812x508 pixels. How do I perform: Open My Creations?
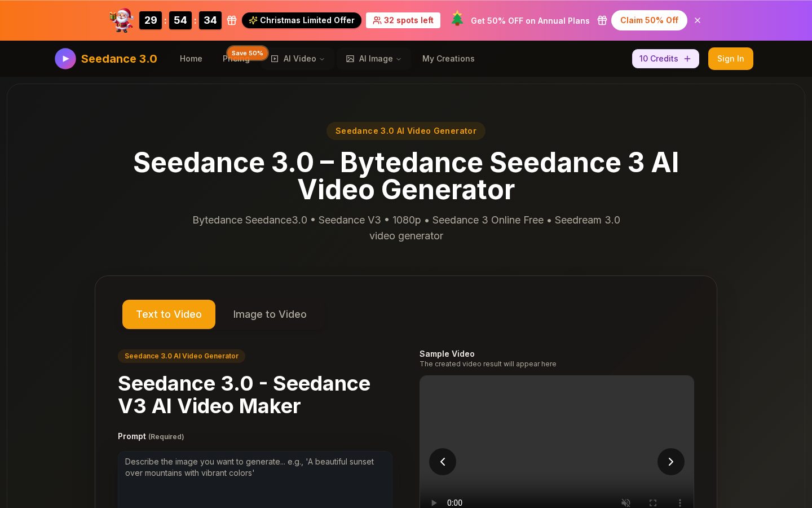click(x=448, y=59)
